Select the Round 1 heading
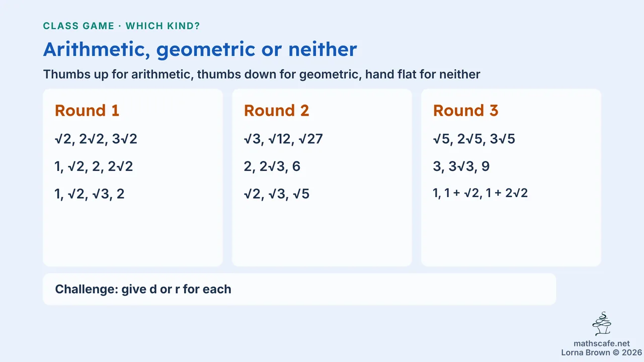Screen dimensions: 644x362 pyautogui.click(x=87, y=111)
